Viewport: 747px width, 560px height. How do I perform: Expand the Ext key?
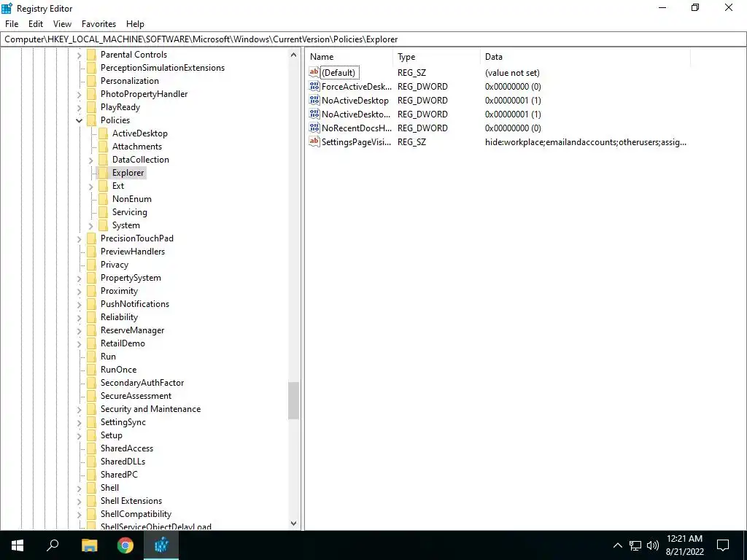point(90,186)
